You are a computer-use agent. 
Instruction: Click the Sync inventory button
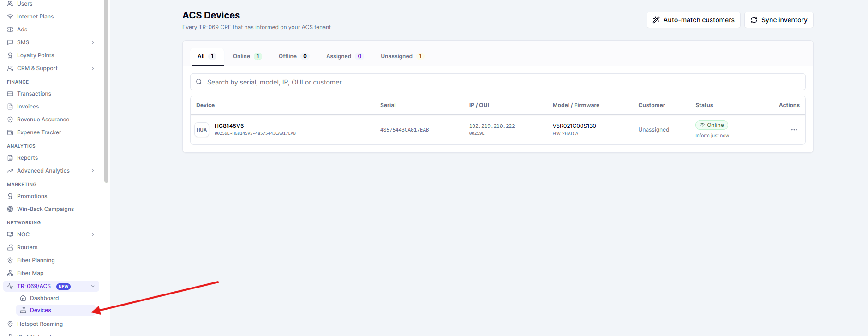779,20
